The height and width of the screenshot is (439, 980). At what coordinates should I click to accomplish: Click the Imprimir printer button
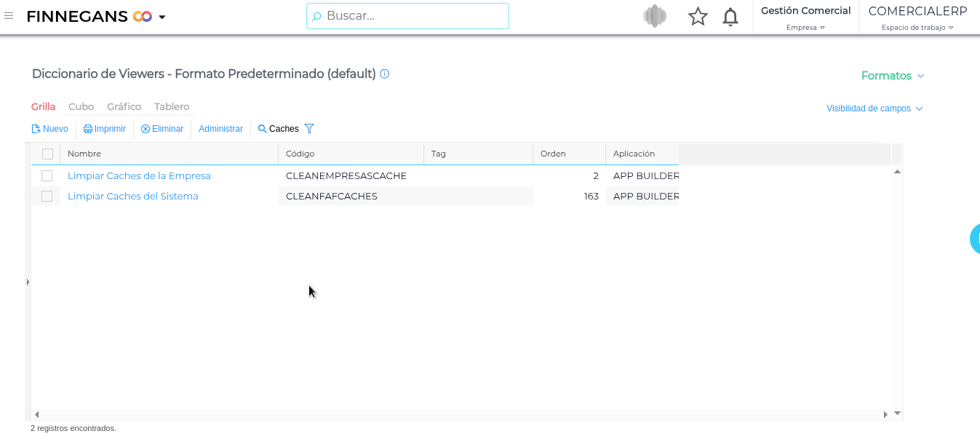pyautogui.click(x=105, y=129)
